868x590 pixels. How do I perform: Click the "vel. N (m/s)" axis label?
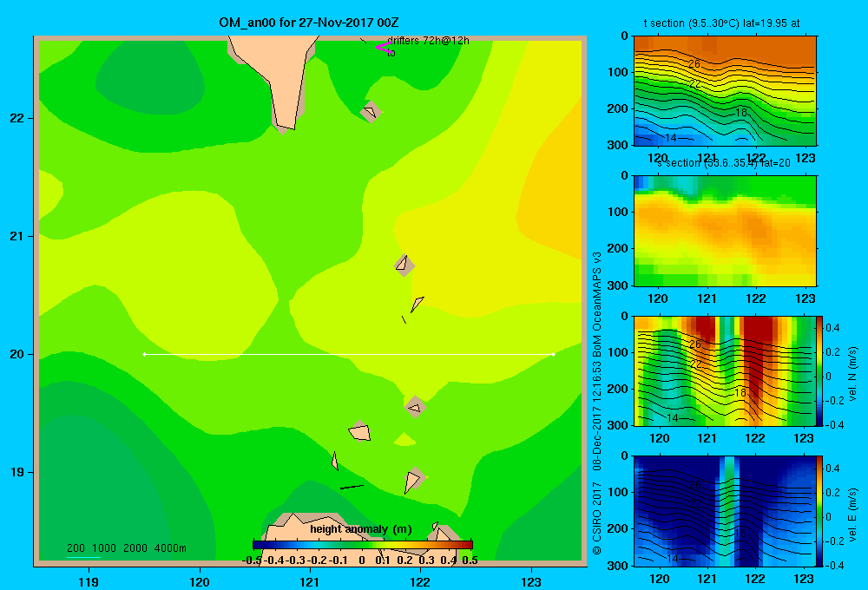(x=852, y=374)
